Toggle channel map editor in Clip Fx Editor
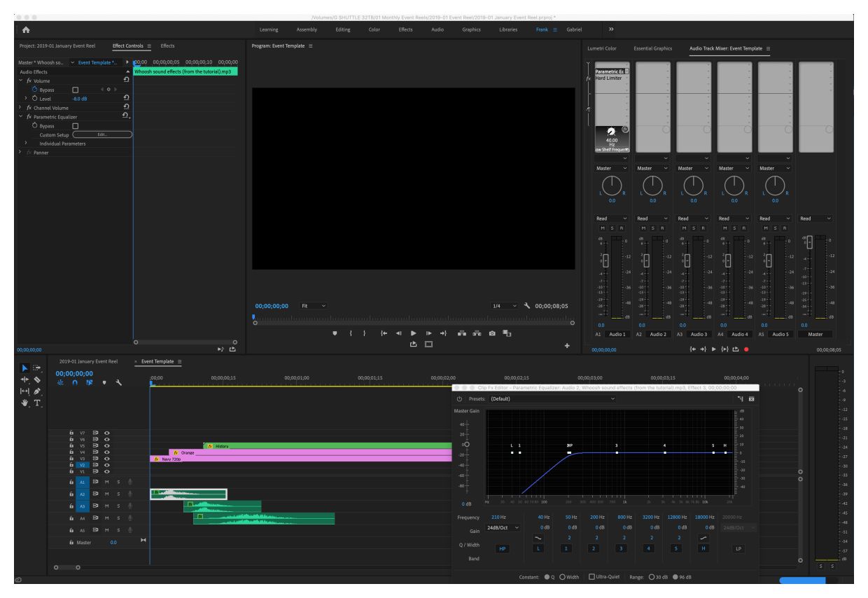The height and width of the screenshot is (598, 868). pos(741,398)
